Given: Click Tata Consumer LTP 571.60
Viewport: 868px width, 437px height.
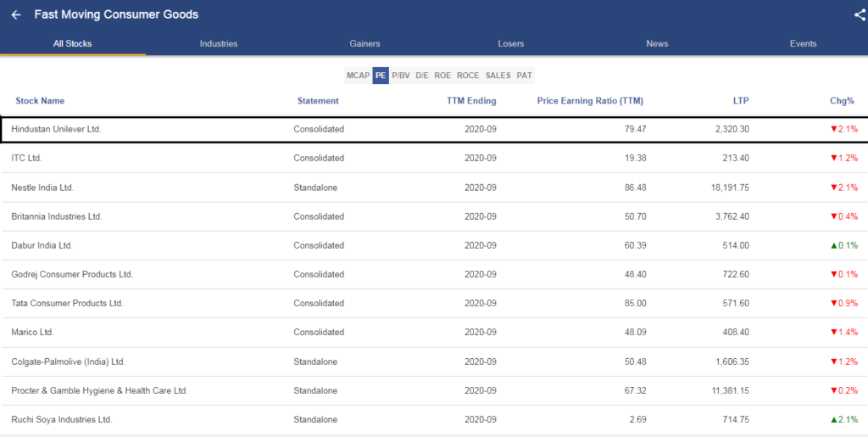Looking at the screenshot, I should click(x=737, y=303).
